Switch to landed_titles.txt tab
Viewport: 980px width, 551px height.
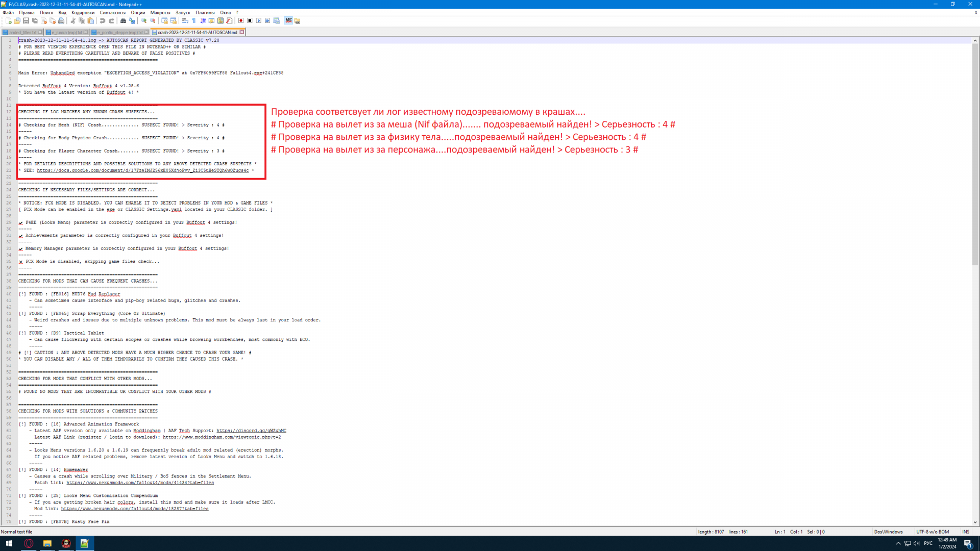[21, 32]
